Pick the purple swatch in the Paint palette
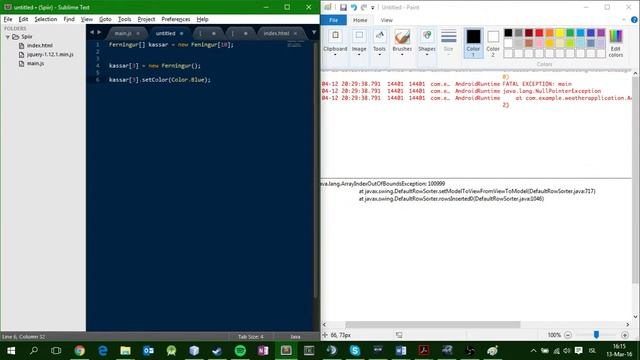 (601, 33)
